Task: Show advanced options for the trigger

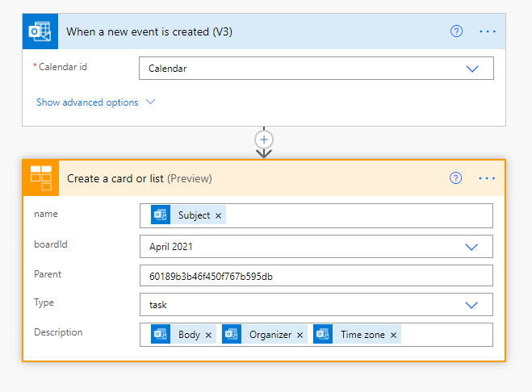Action: 96,102
